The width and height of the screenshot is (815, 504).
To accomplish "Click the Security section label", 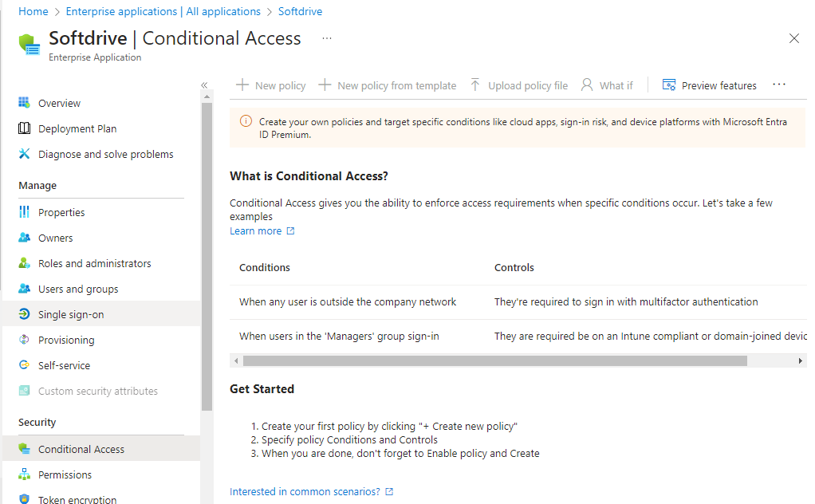I will [37, 423].
